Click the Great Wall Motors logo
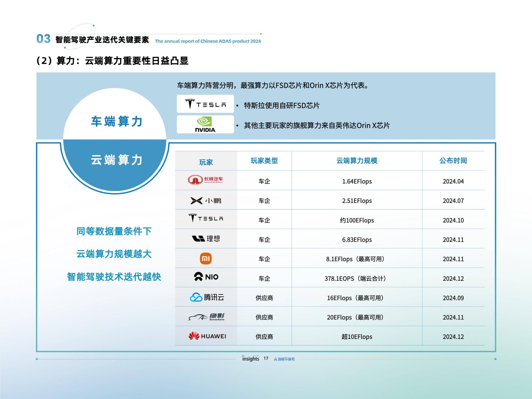Viewport: 532px width, 399px height. click(x=205, y=180)
